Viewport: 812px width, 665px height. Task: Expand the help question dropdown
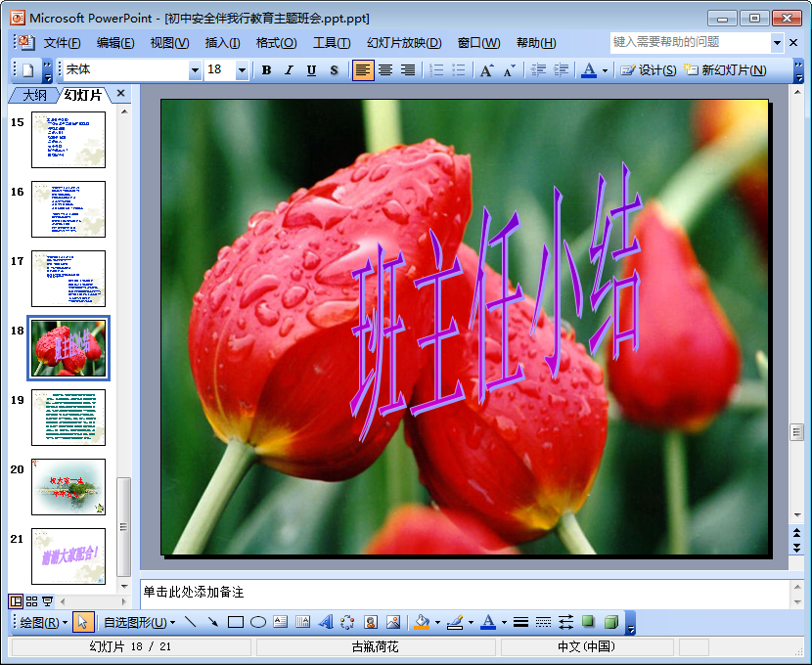click(777, 43)
